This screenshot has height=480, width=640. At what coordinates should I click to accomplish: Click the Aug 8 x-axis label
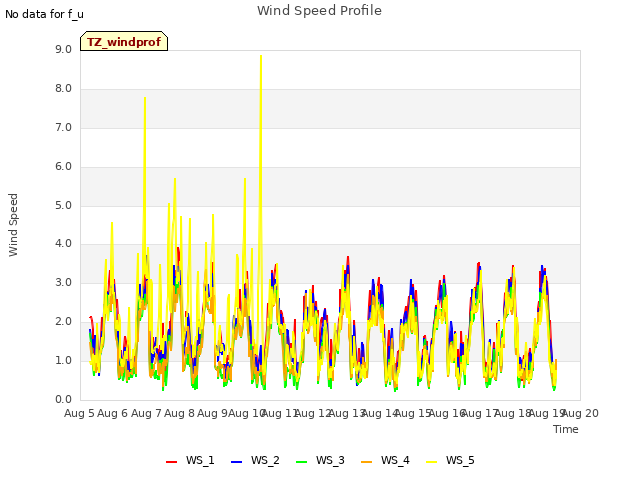pyautogui.click(x=179, y=413)
